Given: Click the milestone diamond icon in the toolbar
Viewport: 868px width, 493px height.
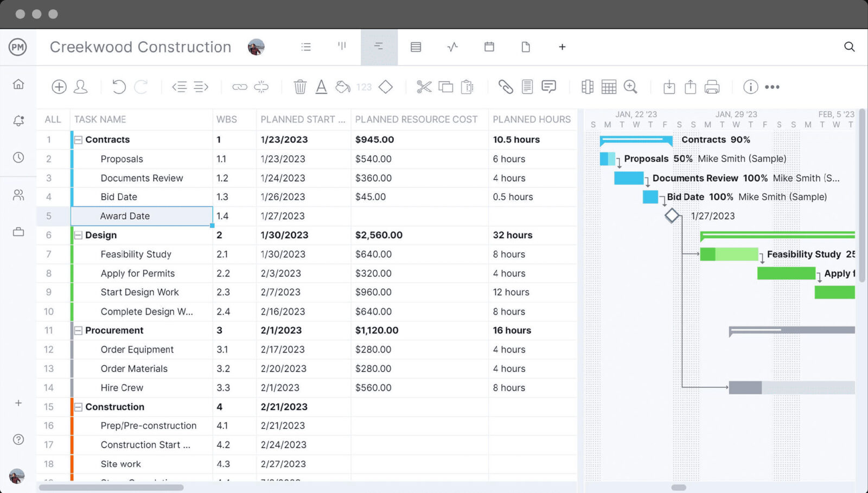Looking at the screenshot, I should tap(386, 87).
